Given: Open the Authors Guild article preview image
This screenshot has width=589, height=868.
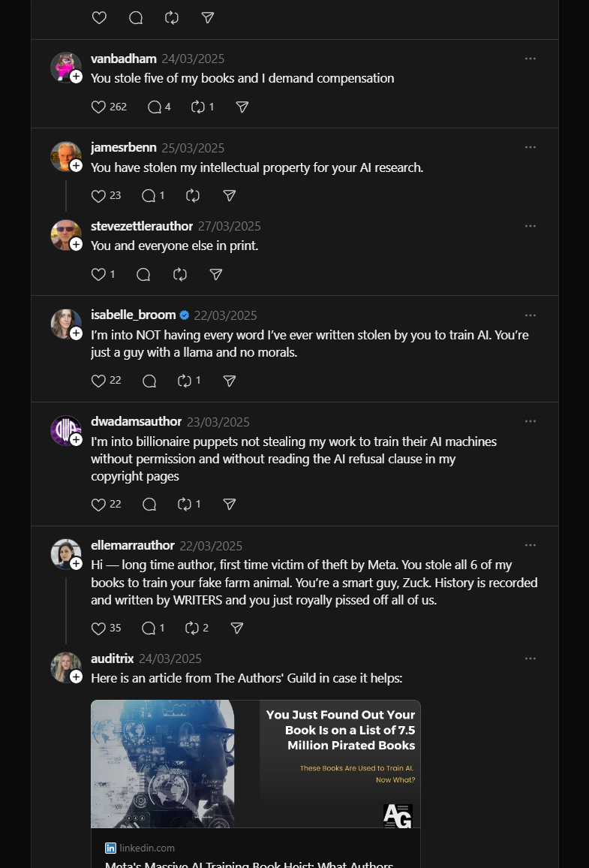Looking at the screenshot, I should tap(256, 764).
